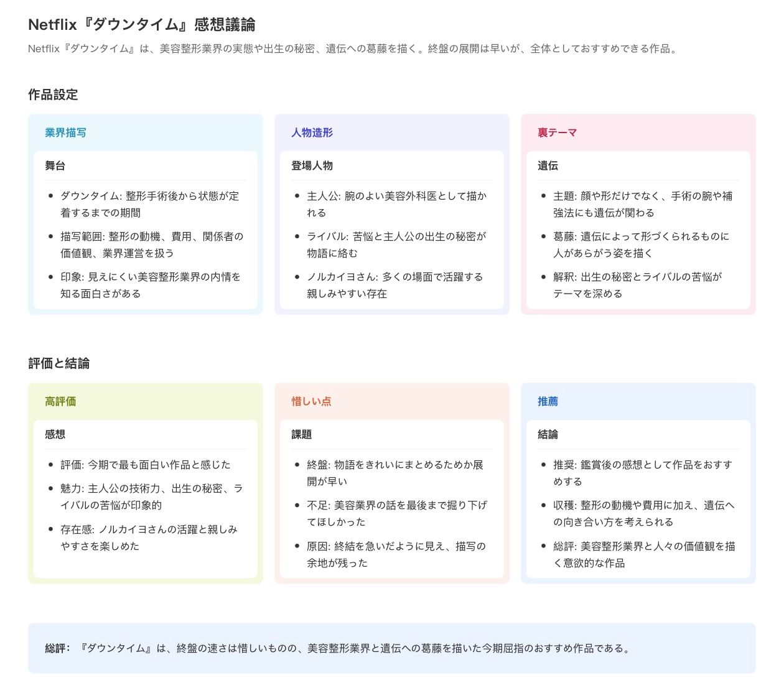Click the 推薦 card header

coord(548,401)
